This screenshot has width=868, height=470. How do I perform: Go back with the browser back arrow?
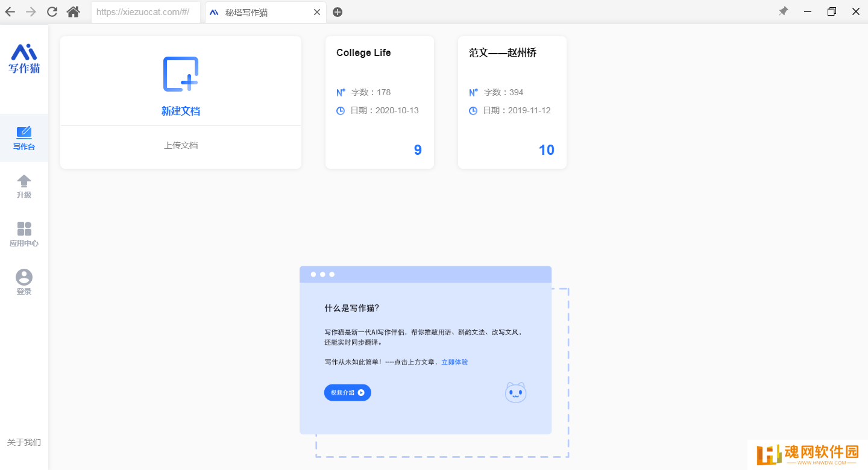click(x=10, y=11)
